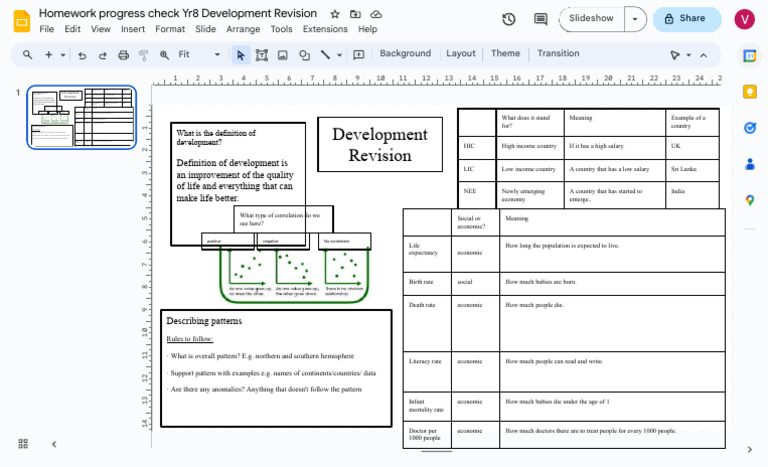Open the Insert menu
The image size is (768, 467).
(x=133, y=29)
